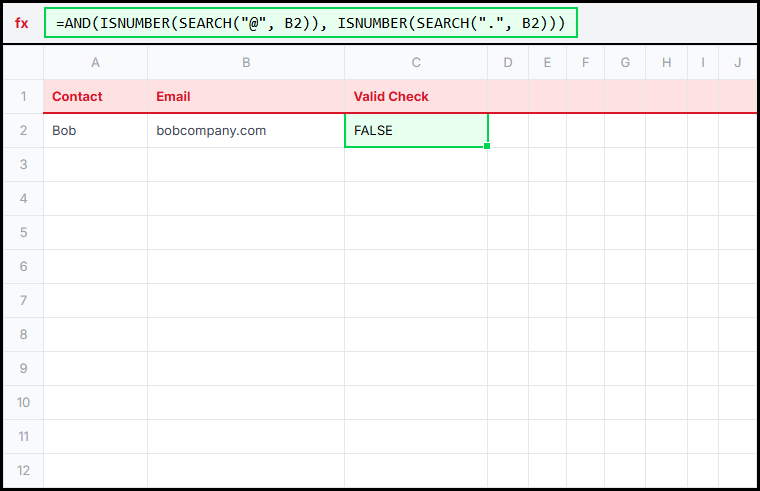Select column J via its header

point(737,63)
